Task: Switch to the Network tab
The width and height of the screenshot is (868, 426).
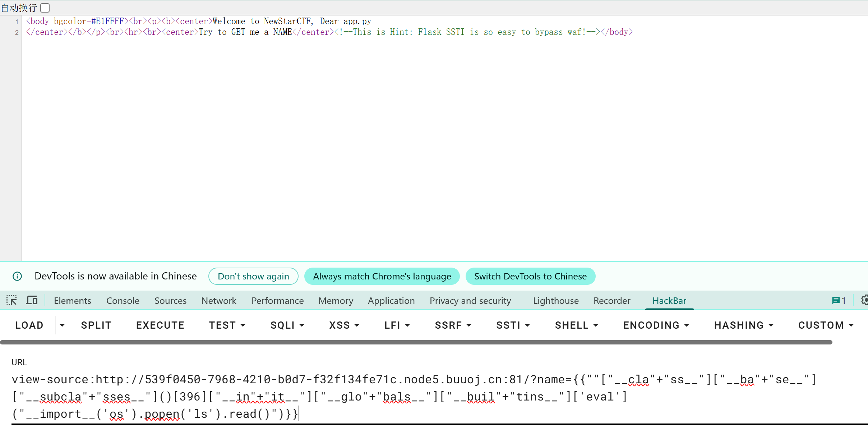Action: click(x=218, y=301)
